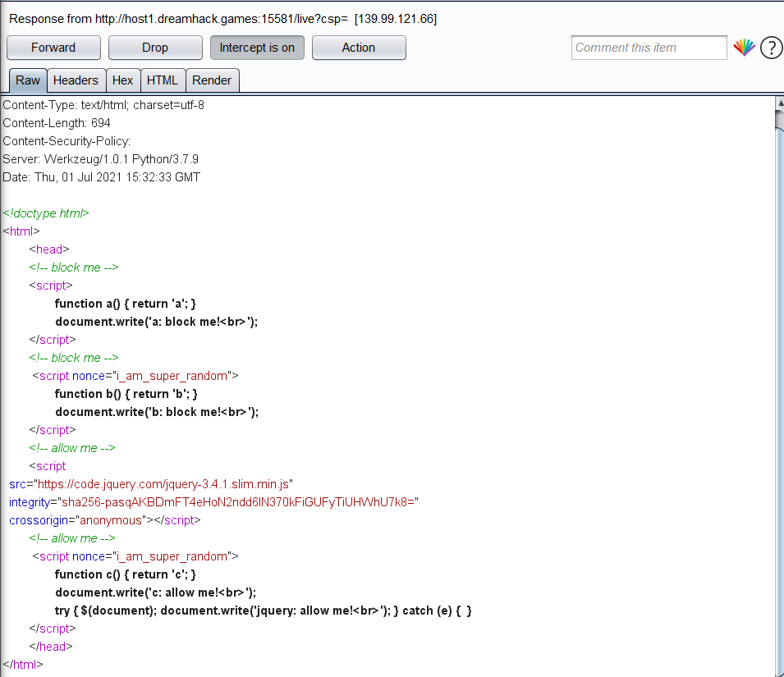Click the Server: Werkzeug header line
This screenshot has height=677, width=784.
pyautogui.click(x=100, y=159)
